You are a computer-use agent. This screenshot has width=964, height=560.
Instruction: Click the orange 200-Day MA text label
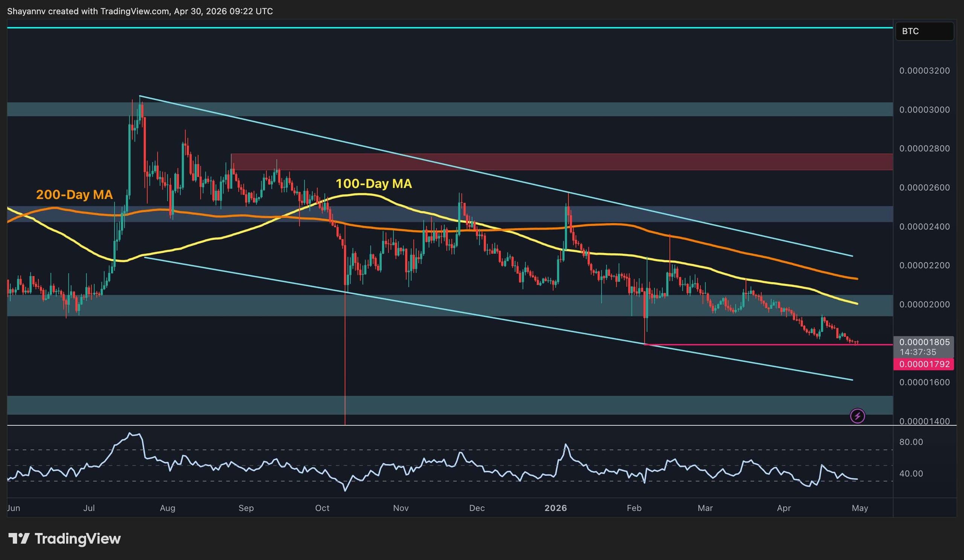click(x=74, y=195)
